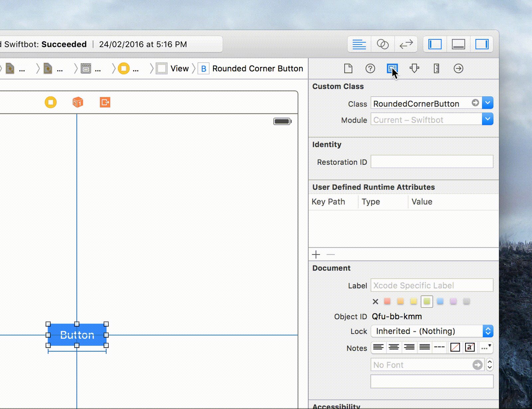Select View in the jump bar

[x=179, y=69]
